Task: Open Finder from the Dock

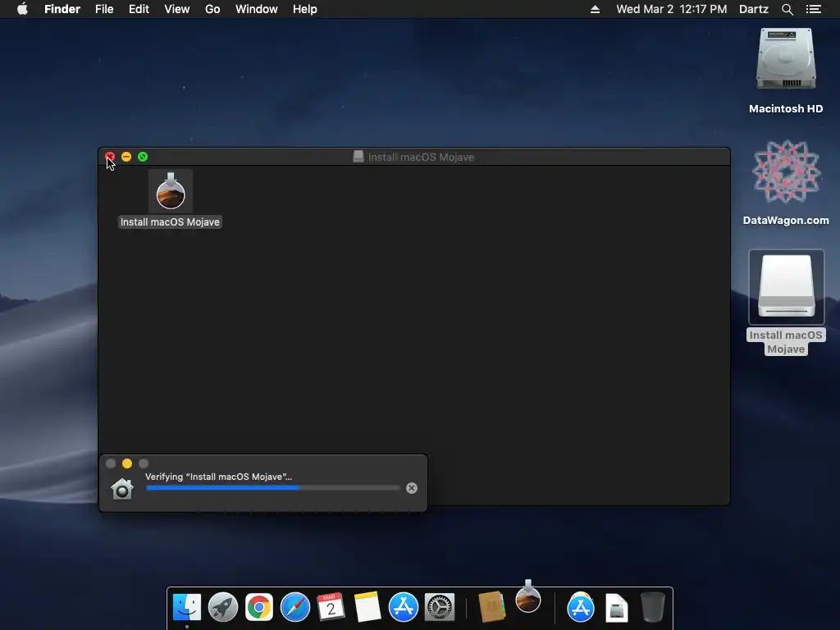Action: coord(187,607)
